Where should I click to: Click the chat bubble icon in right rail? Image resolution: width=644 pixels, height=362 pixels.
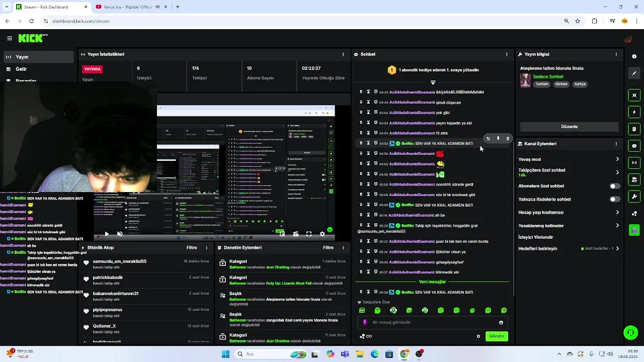click(x=634, y=146)
